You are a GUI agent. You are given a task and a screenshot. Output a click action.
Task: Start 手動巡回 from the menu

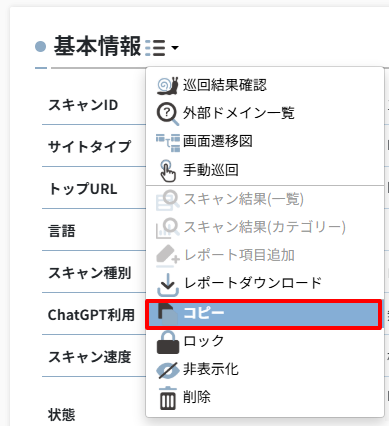pos(211,170)
